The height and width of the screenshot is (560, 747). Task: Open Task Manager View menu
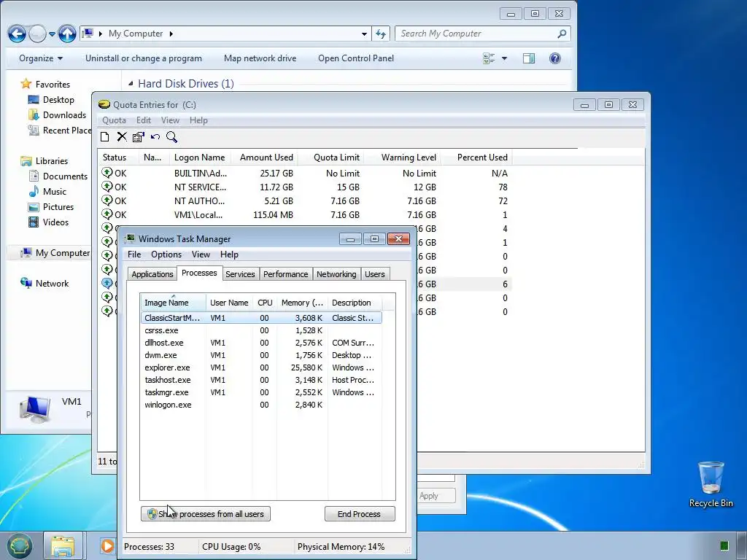coord(201,254)
